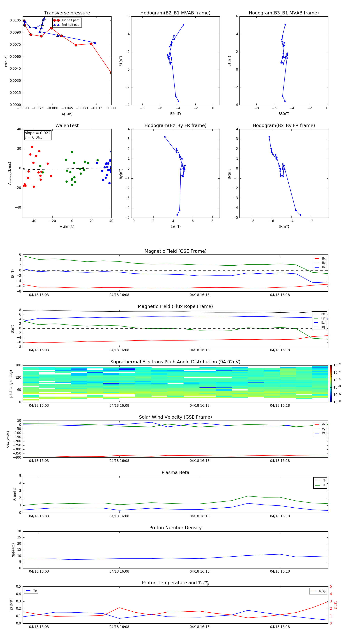Click 'Hodogram(B2_B1 MVAB frame)' title

pos(175,13)
